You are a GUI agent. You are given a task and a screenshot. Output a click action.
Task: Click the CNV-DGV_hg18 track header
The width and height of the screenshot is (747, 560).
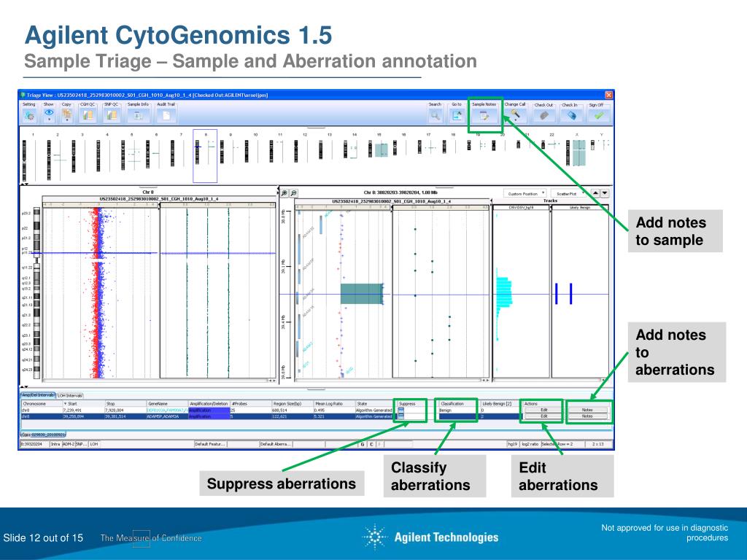tap(521, 208)
